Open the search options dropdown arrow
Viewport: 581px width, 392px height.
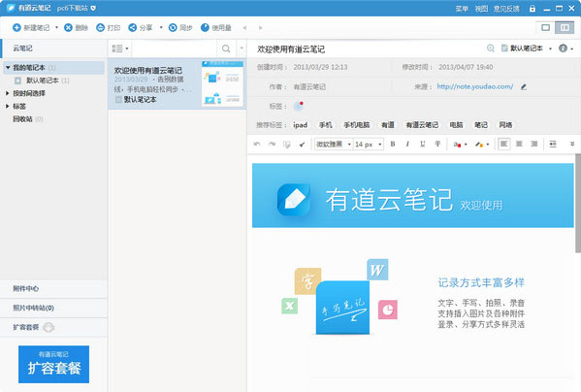tap(242, 49)
